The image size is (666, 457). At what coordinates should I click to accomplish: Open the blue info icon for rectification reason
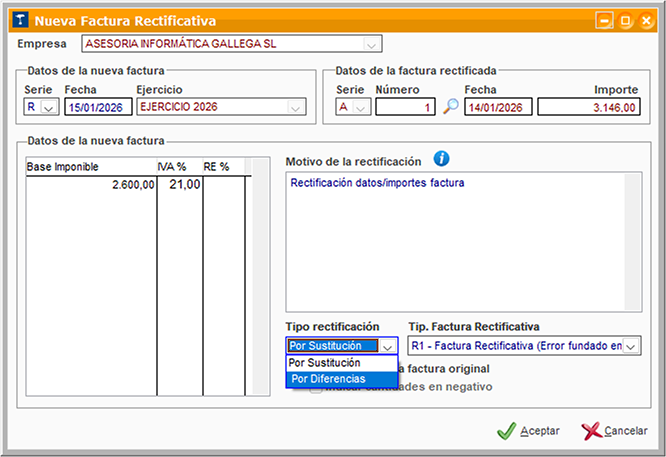click(441, 159)
